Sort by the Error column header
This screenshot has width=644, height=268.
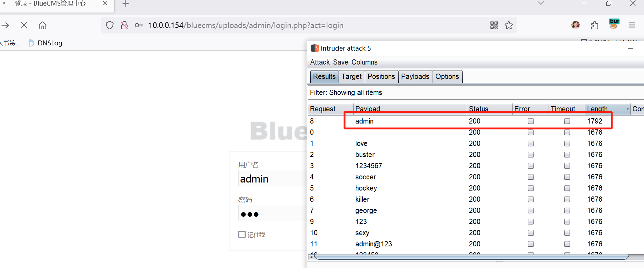[530, 109]
